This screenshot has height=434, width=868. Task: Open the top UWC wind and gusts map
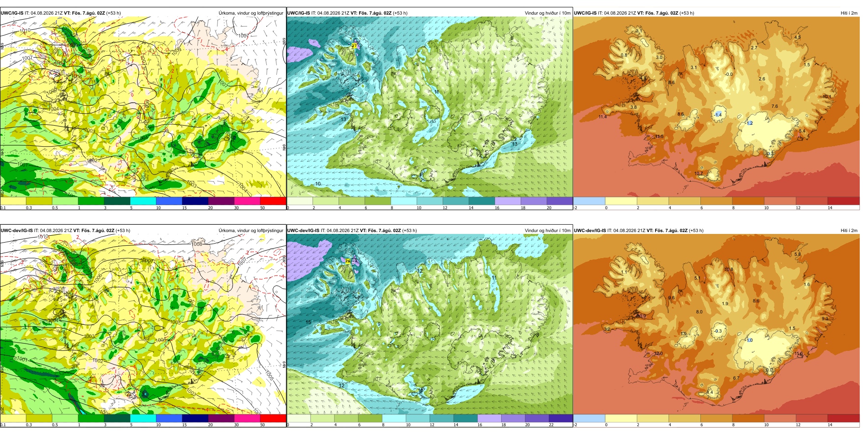coord(429,109)
